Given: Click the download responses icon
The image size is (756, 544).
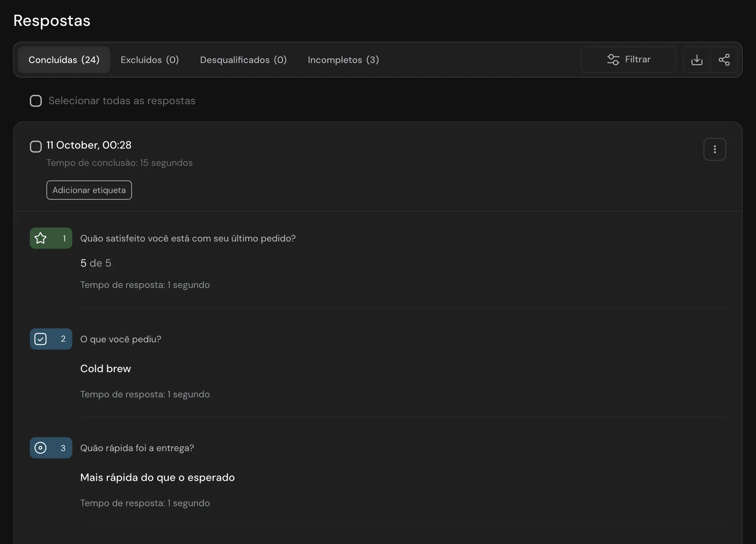Looking at the screenshot, I should coord(697,60).
